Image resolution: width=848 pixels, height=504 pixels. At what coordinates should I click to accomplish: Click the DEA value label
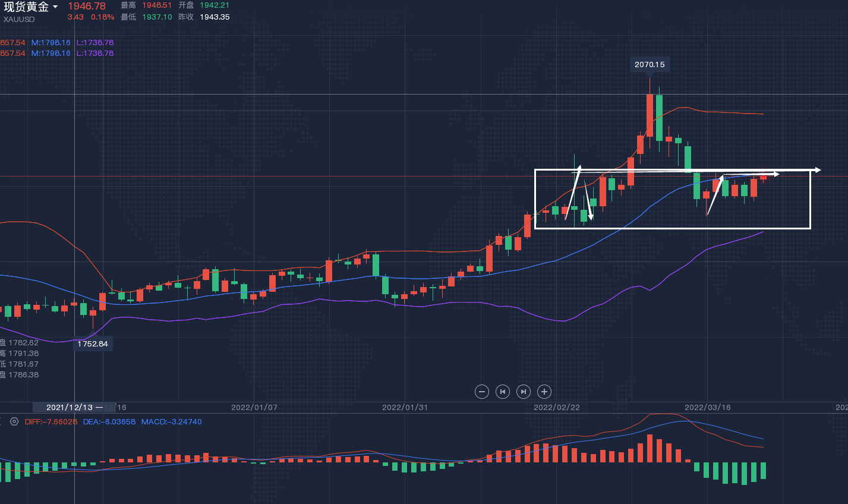(109, 421)
